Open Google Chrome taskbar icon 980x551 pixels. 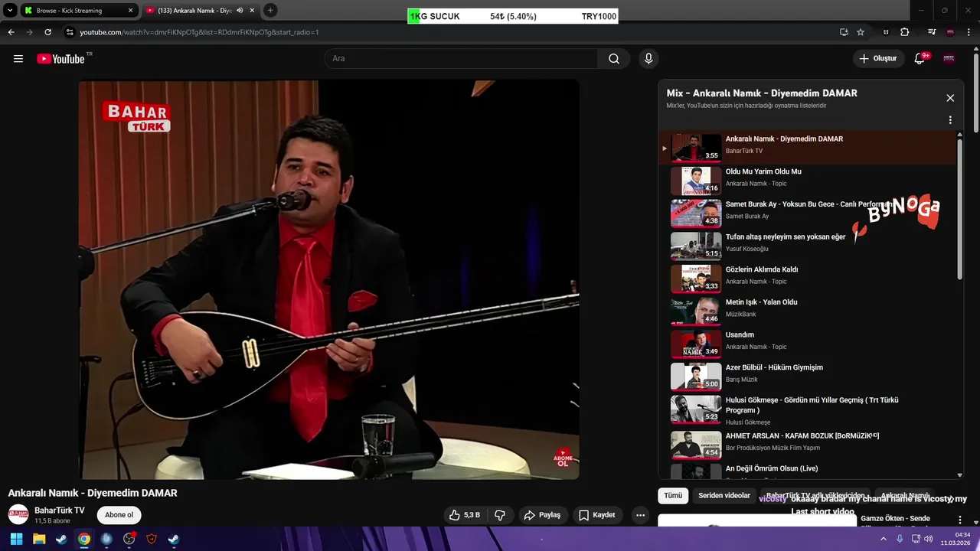pos(83,539)
